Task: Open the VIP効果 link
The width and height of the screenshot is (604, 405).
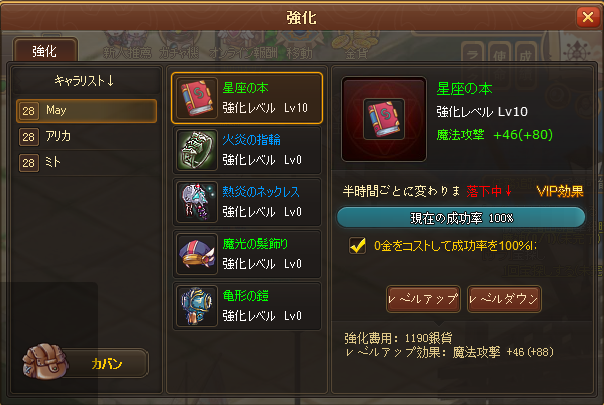Action: click(560, 191)
